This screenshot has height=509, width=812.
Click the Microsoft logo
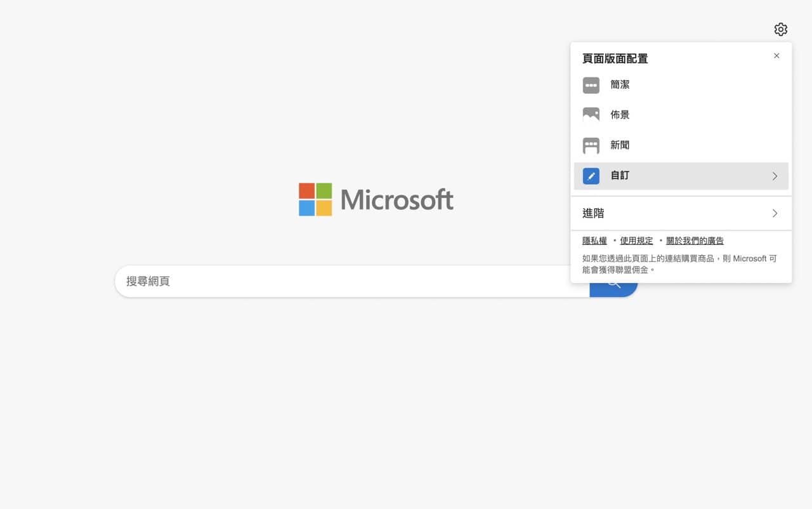(x=376, y=199)
